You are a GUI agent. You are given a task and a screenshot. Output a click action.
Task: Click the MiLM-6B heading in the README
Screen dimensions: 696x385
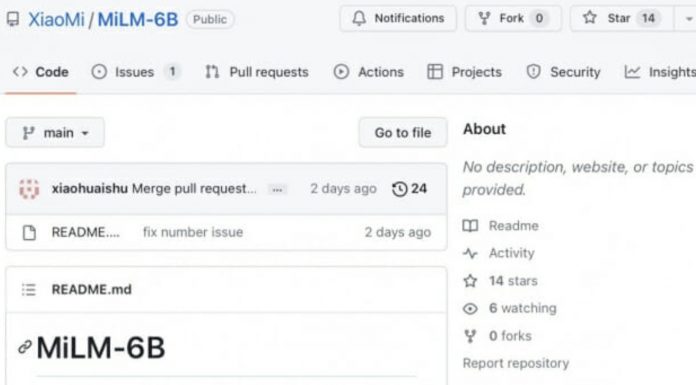coord(101,347)
